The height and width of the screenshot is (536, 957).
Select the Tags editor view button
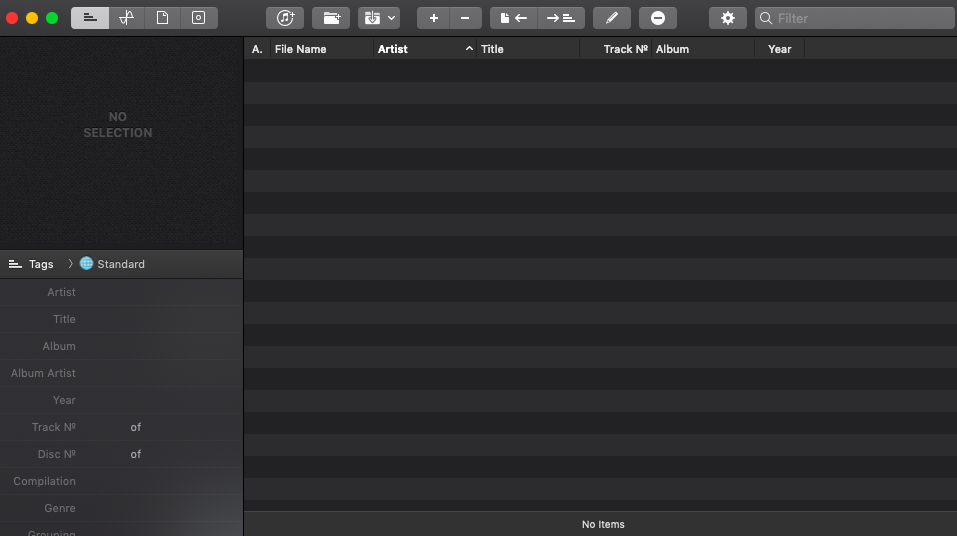tap(90, 18)
